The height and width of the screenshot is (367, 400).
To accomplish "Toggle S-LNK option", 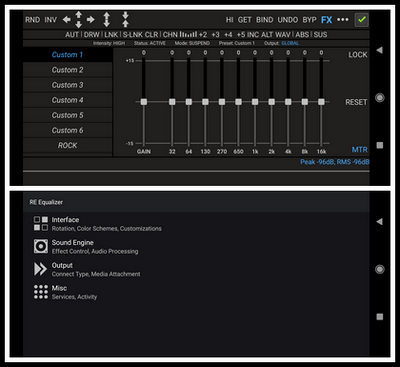I will pos(133,35).
